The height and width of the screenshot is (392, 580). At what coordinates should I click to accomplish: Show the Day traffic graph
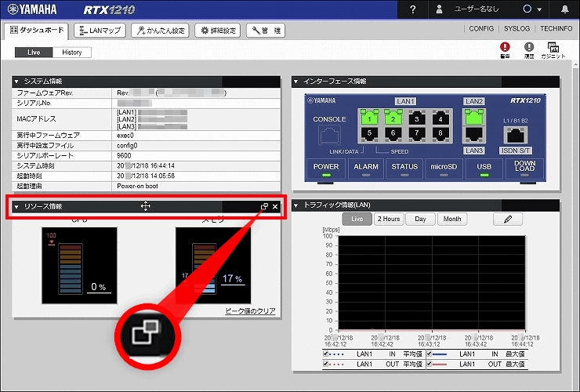[420, 219]
